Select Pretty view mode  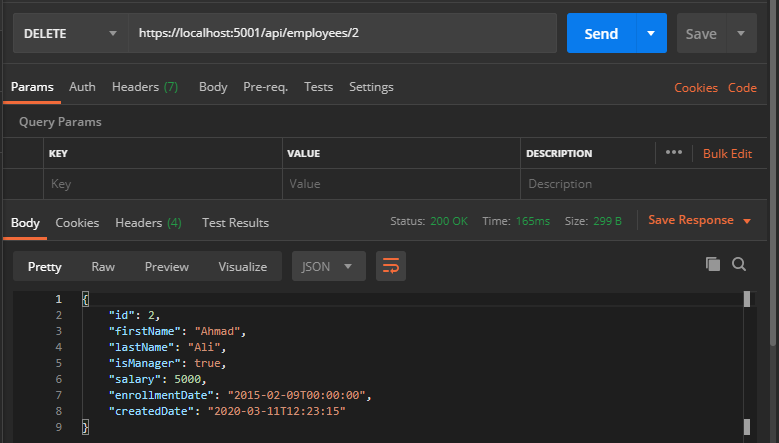click(45, 266)
